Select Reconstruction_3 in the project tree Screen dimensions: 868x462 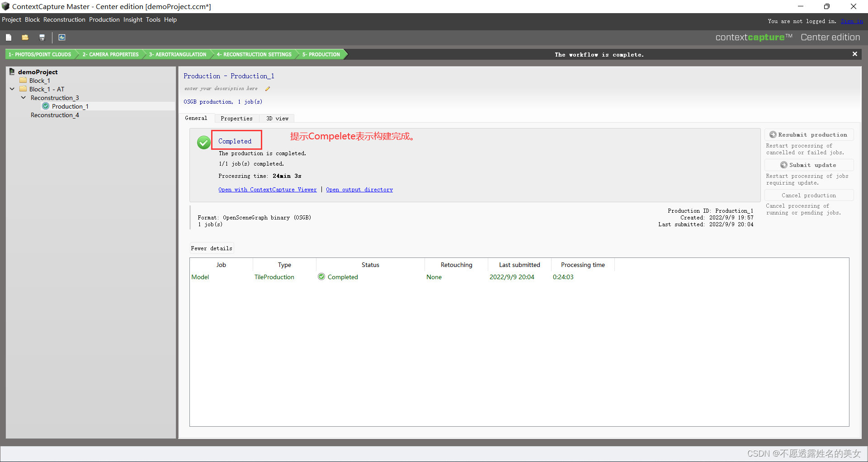point(55,98)
